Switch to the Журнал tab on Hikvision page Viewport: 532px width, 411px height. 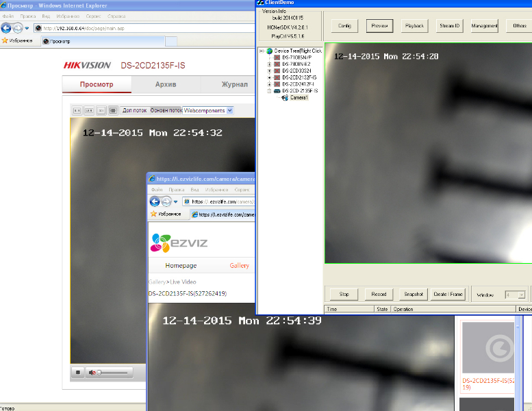[234, 84]
